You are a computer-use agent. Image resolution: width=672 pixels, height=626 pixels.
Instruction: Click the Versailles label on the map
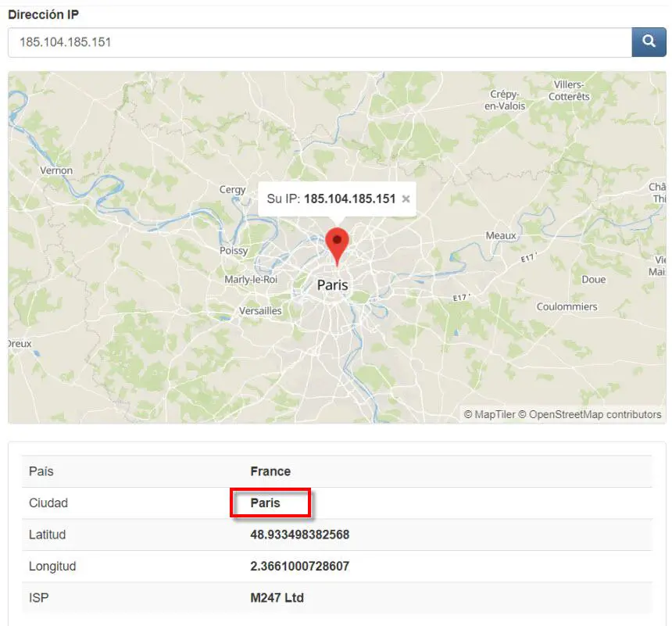click(x=260, y=310)
